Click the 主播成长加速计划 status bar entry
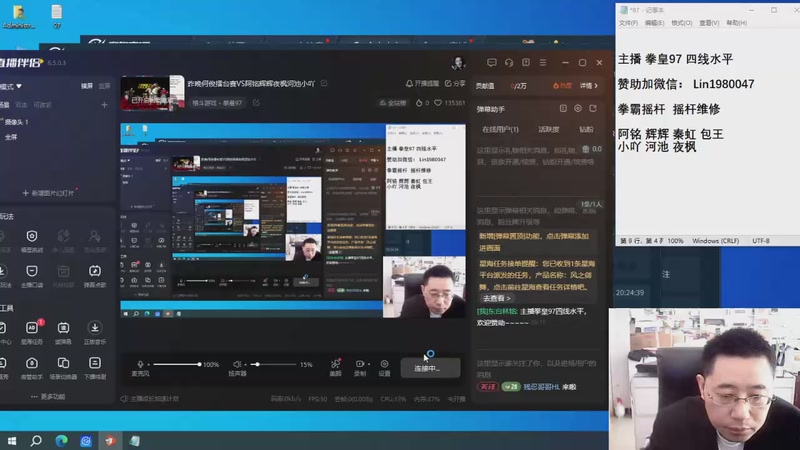 point(150,398)
